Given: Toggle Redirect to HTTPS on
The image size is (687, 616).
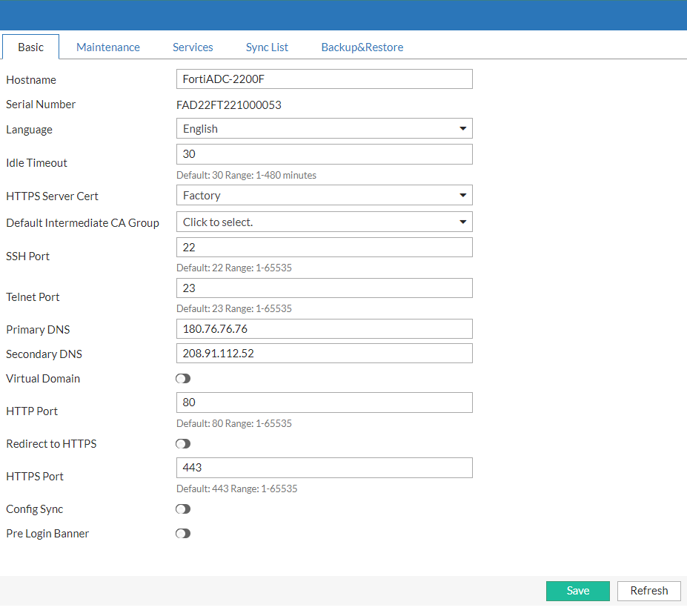Looking at the screenshot, I should [182, 443].
